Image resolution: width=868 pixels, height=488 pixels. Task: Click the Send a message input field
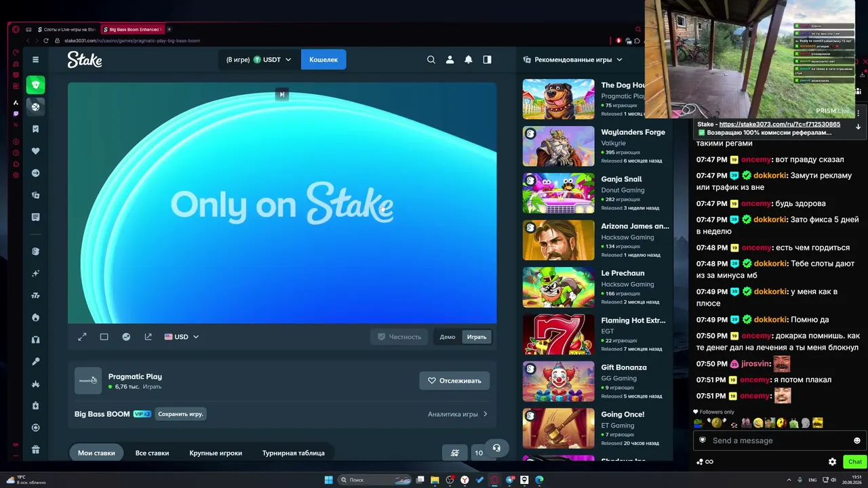click(x=778, y=441)
